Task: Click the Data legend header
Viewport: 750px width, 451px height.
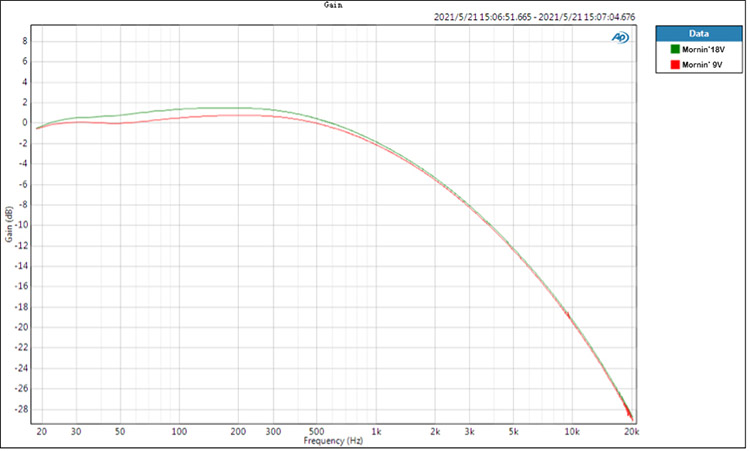Action: pos(698,33)
